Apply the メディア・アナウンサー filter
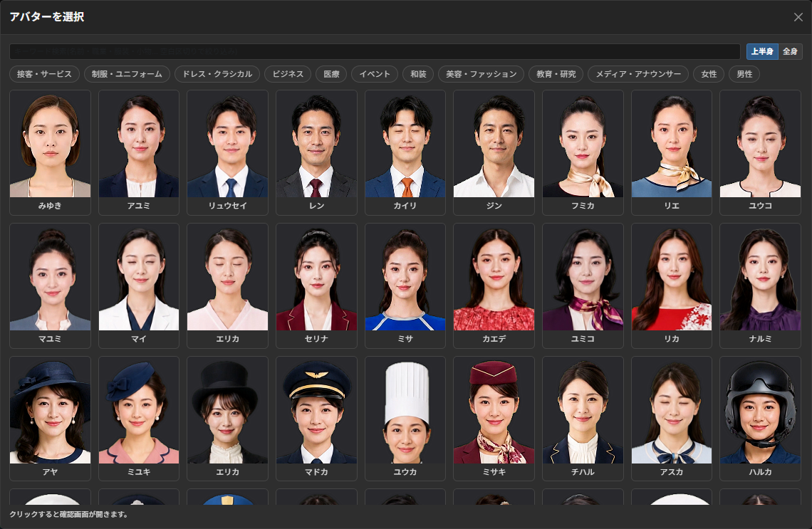 [638, 74]
